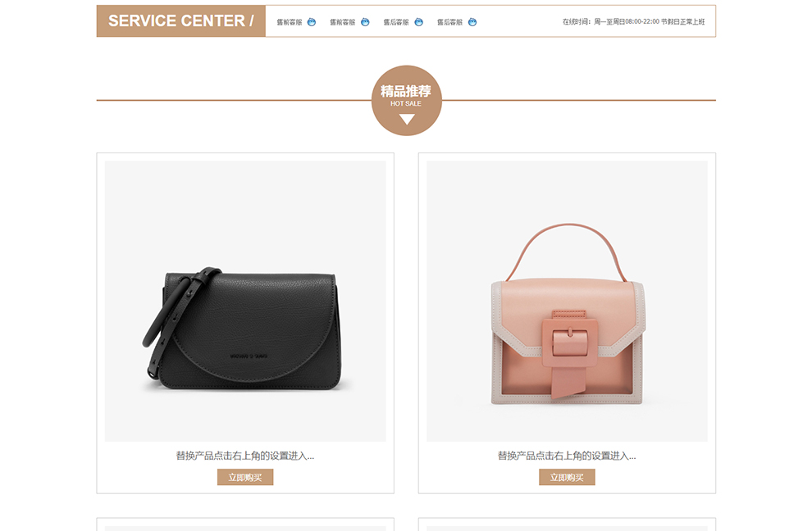Open the pink buckle handbag product image
This screenshot has height=531, width=812.
(x=567, y=302)
